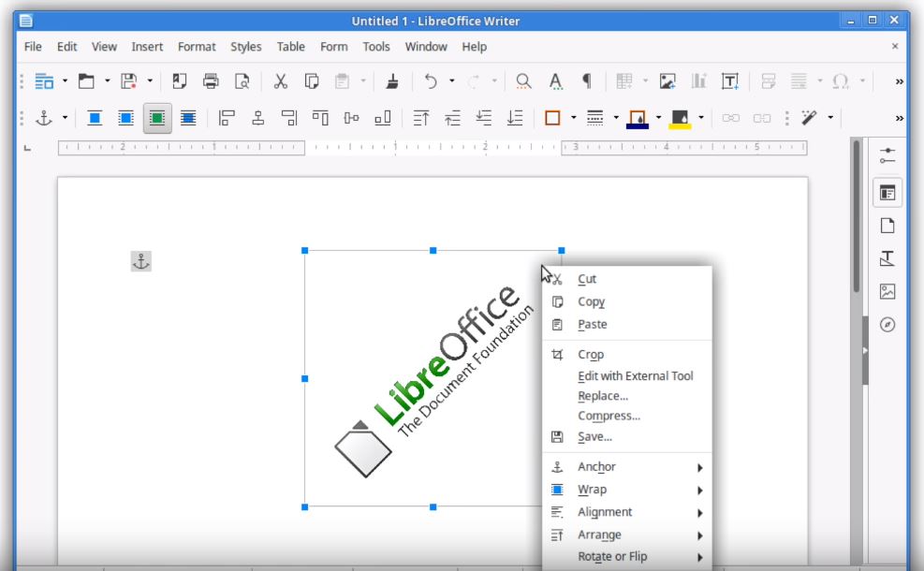Click the Spelling check icon
This screenshot has height=571, width=924.
pos(555,81)
